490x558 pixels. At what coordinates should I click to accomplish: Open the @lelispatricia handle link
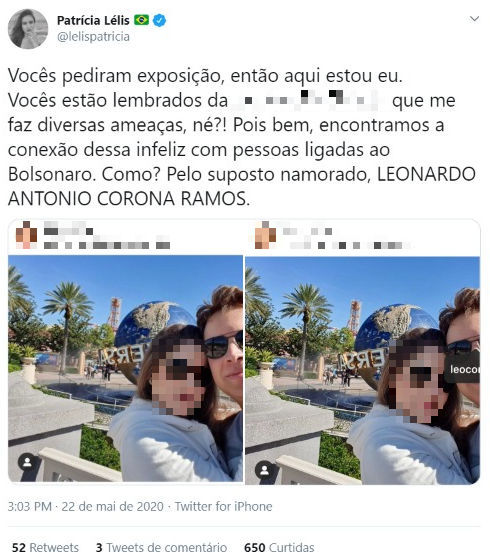pyautogui.click(x=93, y=37)
